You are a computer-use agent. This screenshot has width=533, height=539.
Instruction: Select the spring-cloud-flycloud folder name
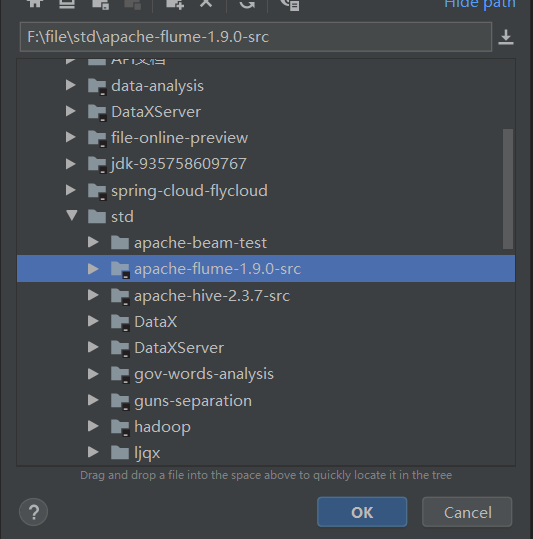point(189,191)
